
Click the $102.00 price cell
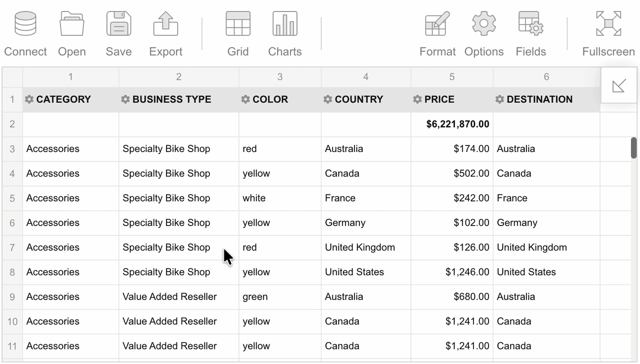pos(452,223)
